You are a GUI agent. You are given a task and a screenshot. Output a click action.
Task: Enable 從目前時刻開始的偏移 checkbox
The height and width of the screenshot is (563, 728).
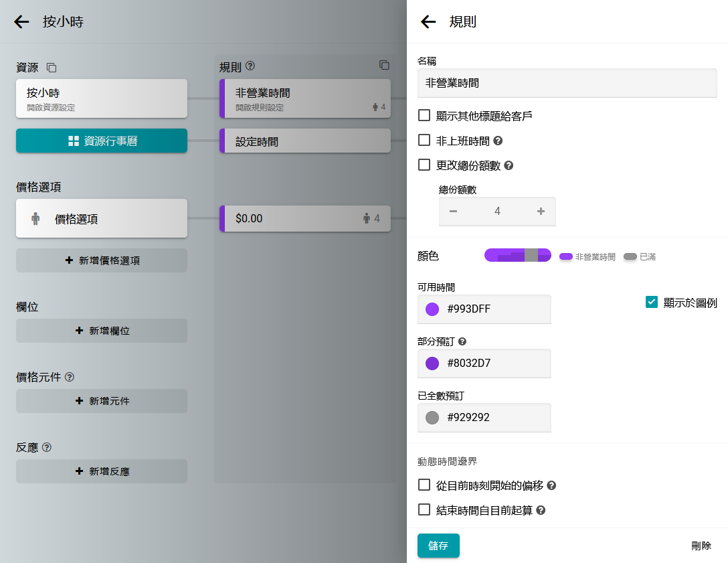click(424, 485)
